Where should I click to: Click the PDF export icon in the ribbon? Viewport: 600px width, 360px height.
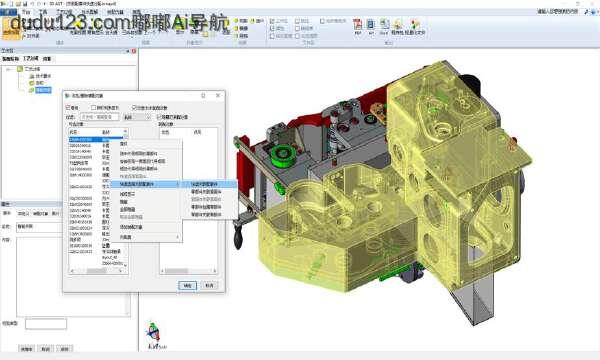tap(357, 25)
